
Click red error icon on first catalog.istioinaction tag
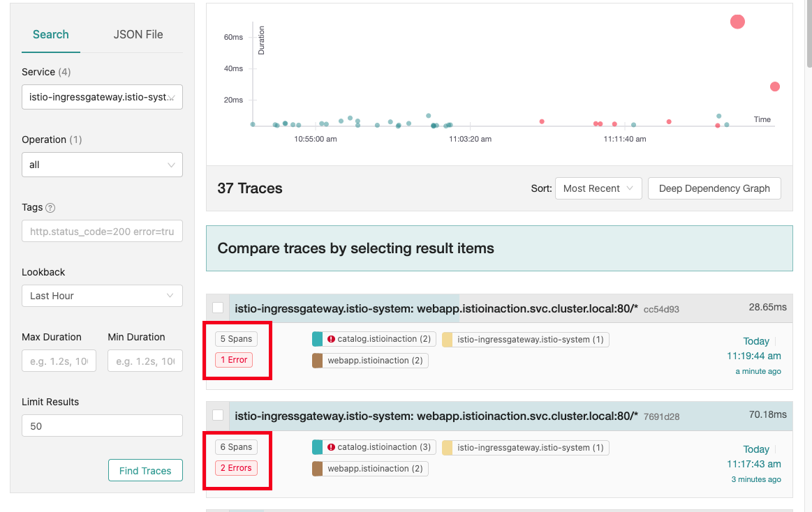[331, 340]
